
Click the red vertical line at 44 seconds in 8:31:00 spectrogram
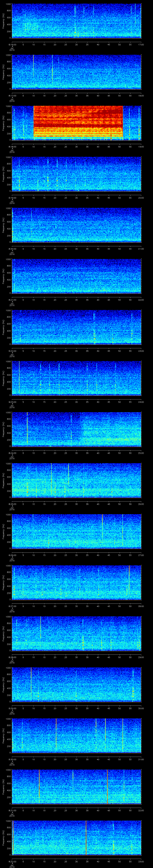point(107,786)
